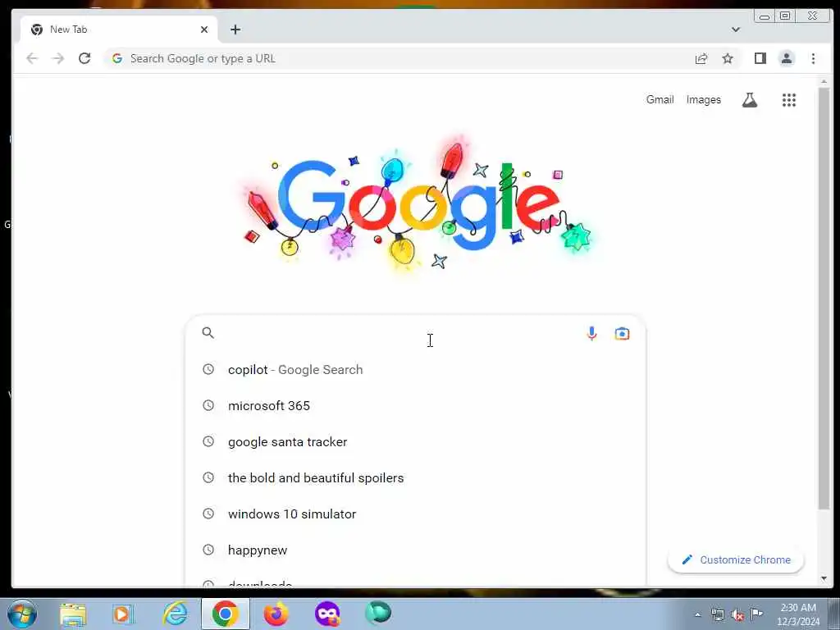840x630 pixels.
Task: Reload the current page
Action: point(84,58)
